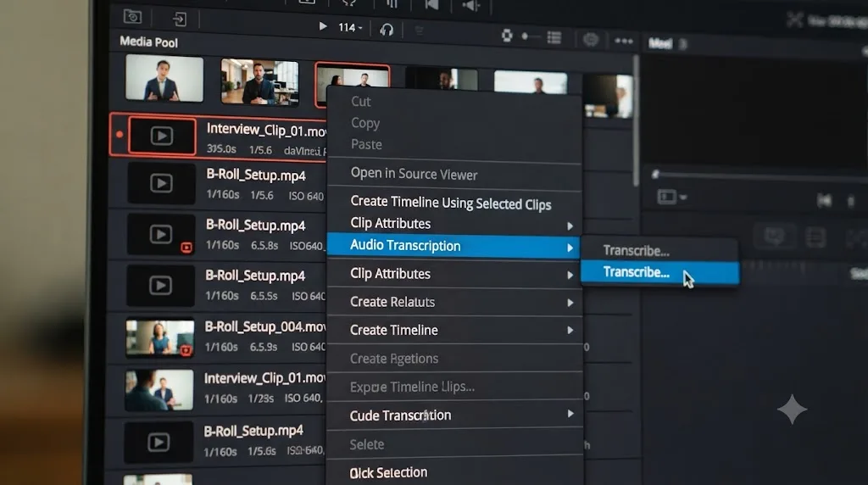Open the three-dots options menu

point(623,41)
